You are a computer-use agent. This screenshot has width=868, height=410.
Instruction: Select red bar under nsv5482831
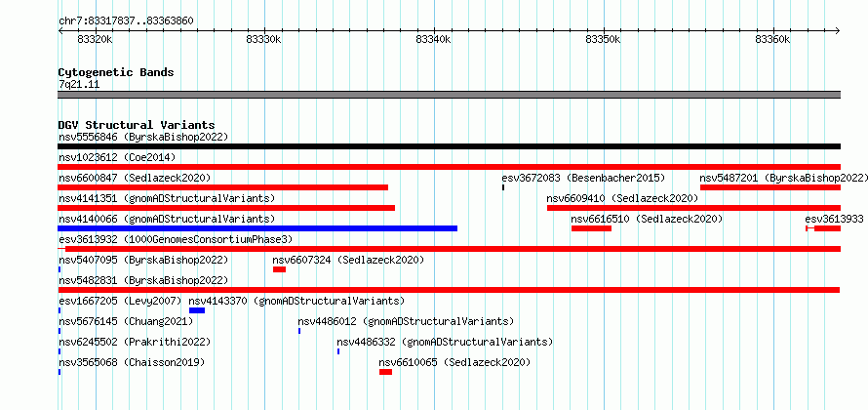(449, 290)
